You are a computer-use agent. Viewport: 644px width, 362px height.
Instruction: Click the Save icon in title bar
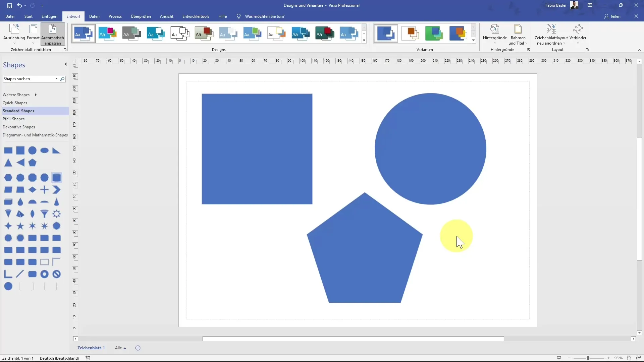[9, 5]
